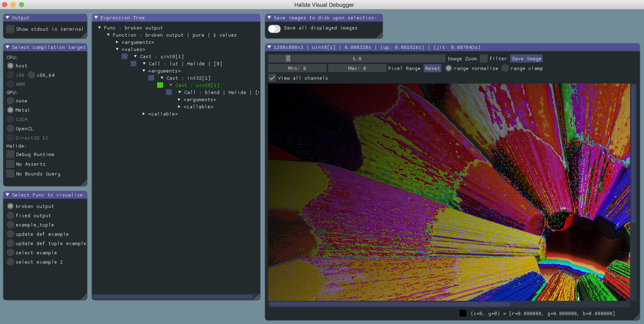Viewport: 644px width, 324px height.
Task: Collapse the image viewer panel triangle
Action: point(269,47)
